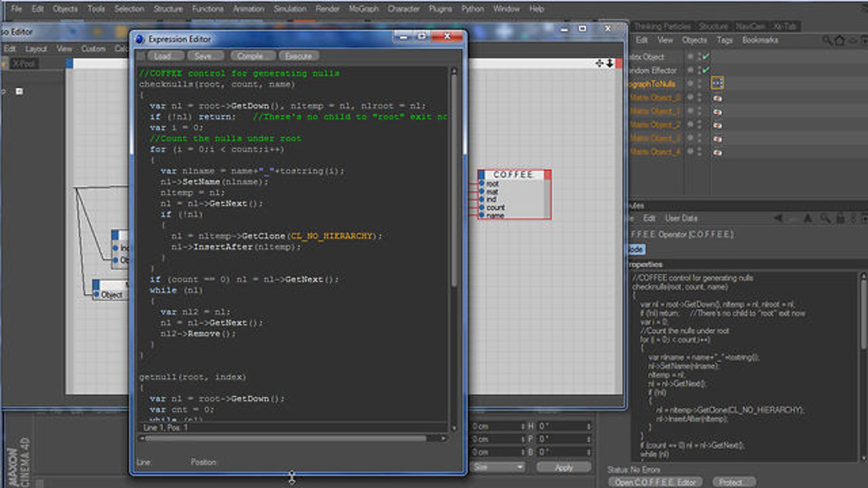Toggle visibility dots for Matrix Object_4

[699, 152]
